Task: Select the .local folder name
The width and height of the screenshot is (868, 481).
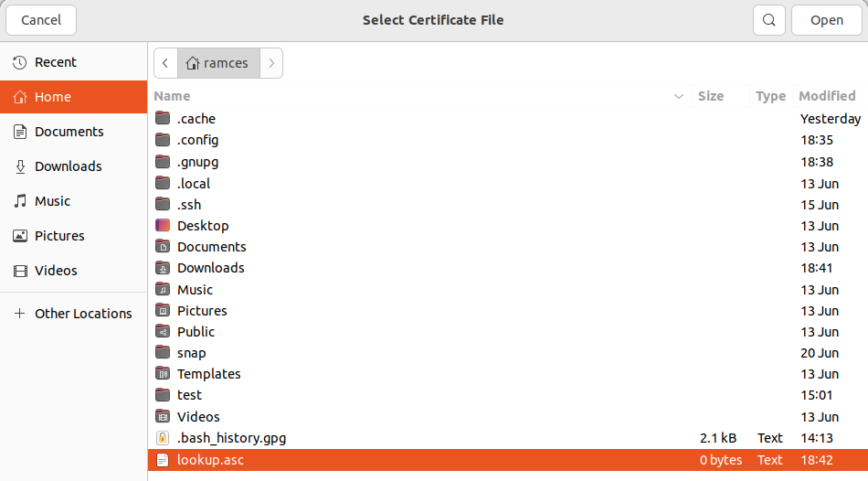Action: [x=194, y=184]
